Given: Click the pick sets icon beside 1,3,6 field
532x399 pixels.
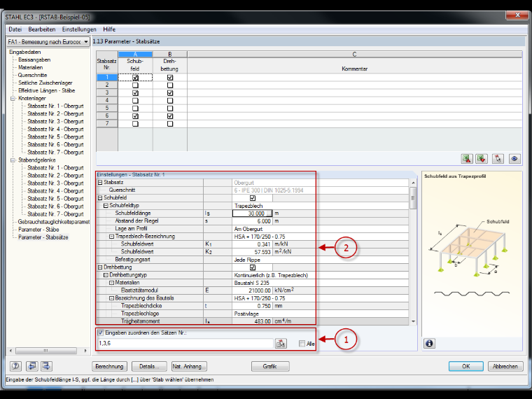Looking at the screenshot, I should tap(281, 344).
